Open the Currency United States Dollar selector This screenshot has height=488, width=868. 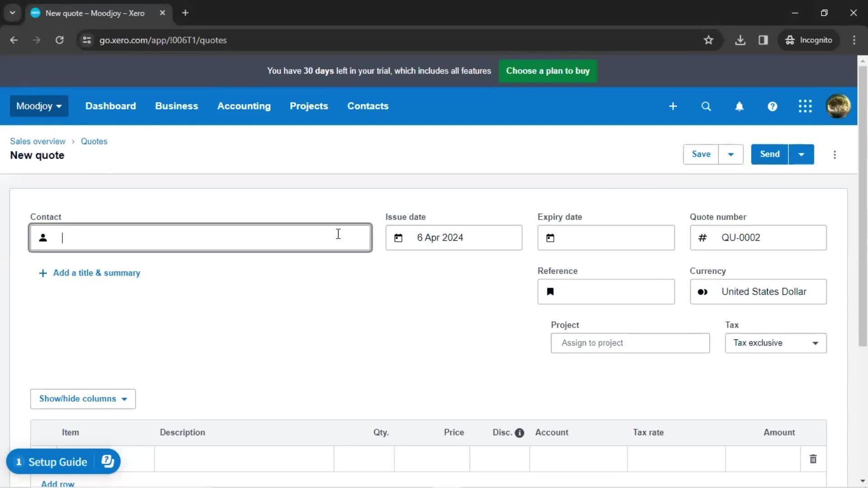pyautogui.click(x=758, y=292)
